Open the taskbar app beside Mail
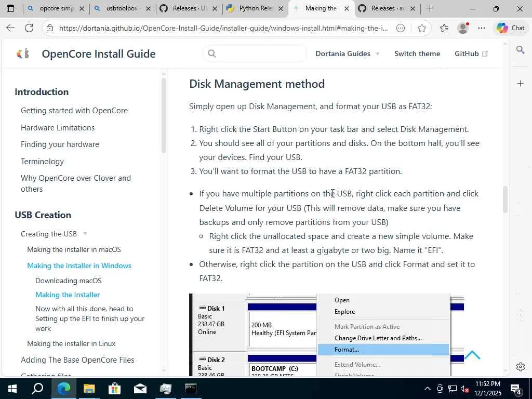The height and width of the screenshot is (399, 532). tap(165, 389)
